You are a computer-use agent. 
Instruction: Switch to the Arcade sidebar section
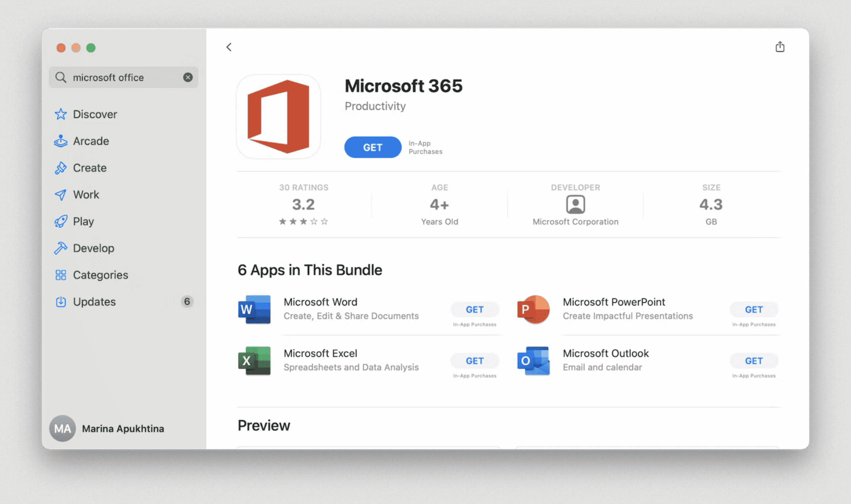click(91, 141)
